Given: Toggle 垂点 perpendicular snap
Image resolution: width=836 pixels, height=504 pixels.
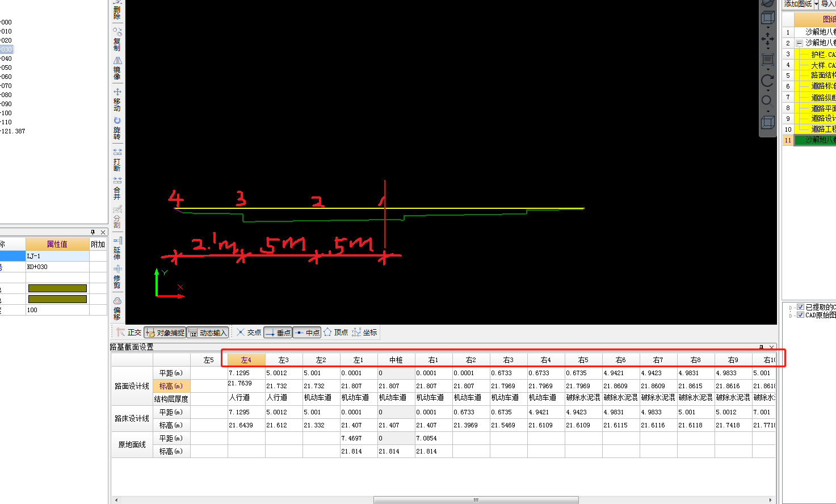Looking at the screenshot, I should [278, 333].
